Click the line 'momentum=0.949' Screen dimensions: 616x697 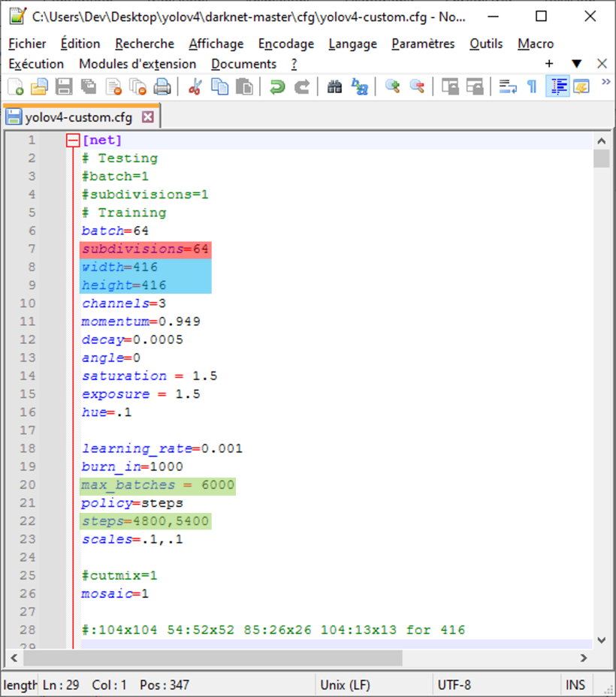[141, 321]
